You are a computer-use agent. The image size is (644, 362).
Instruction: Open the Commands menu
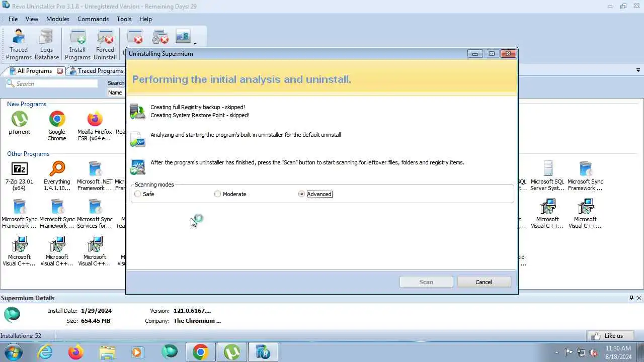(93, 19)
